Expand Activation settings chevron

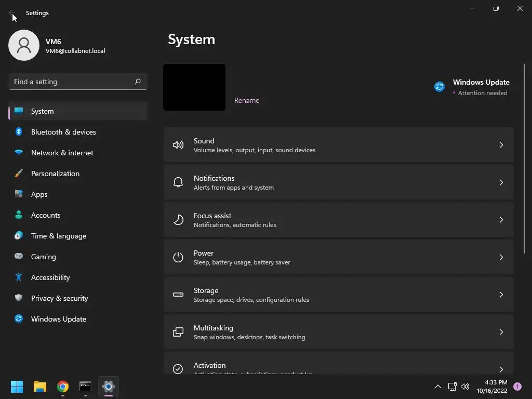(x=501, y=369)
